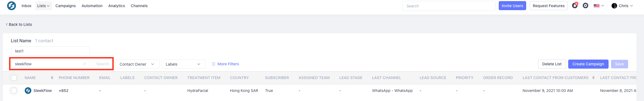Sort by Last Contact From Customers
The image size is (644, 101).
[x=593, y=78]
